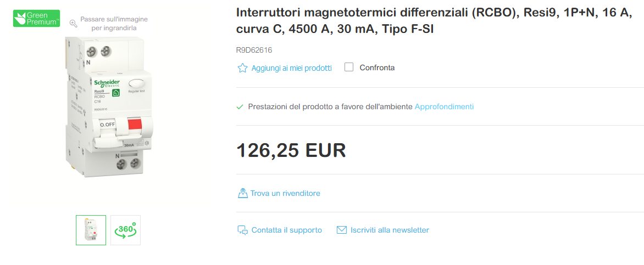The image size is (644, 265).
Task: Select the circuit breaker photo thumbnail
Action: click(x=91, y=230)
